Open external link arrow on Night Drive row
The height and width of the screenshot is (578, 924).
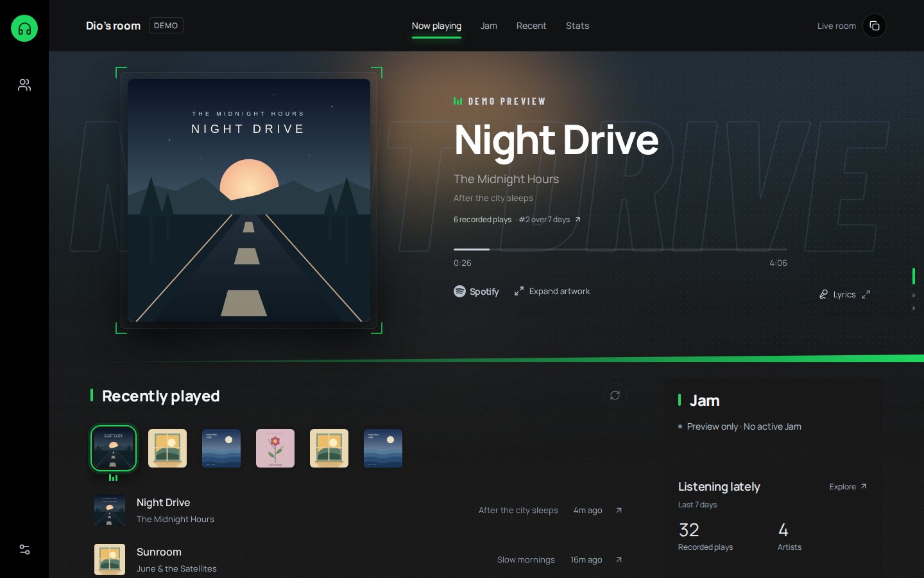click(x=619, y=510)
